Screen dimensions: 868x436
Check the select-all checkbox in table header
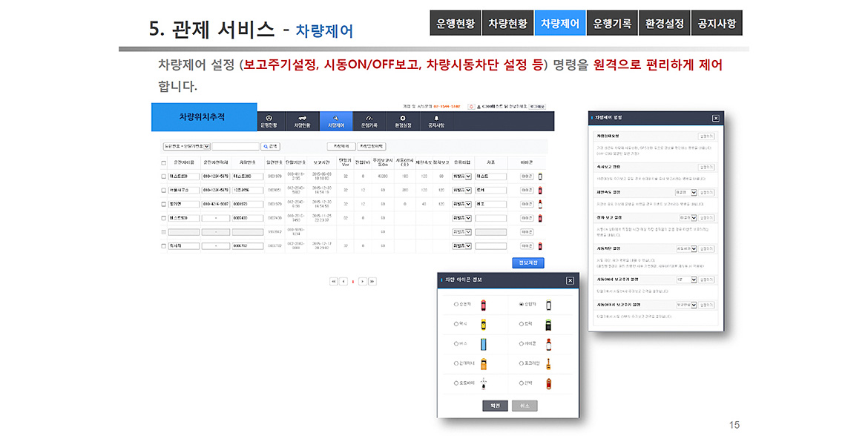pyautogui.click(x=164, y=162)
